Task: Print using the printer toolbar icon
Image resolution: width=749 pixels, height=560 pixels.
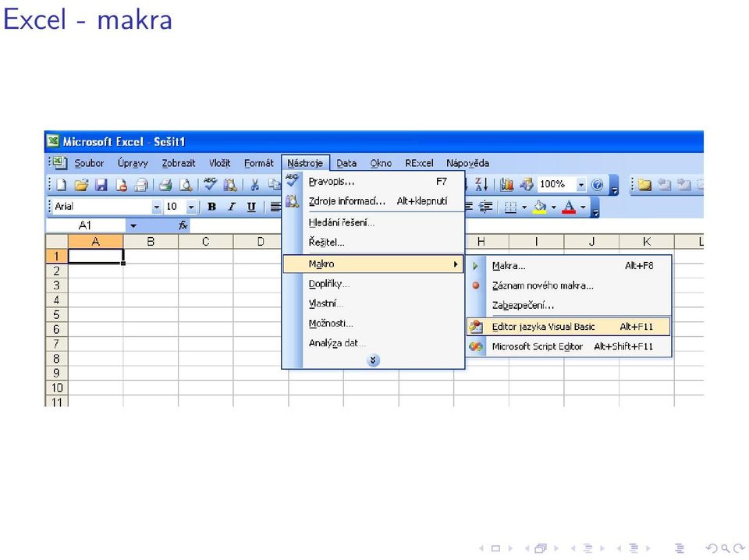Action: coord(165,185)
